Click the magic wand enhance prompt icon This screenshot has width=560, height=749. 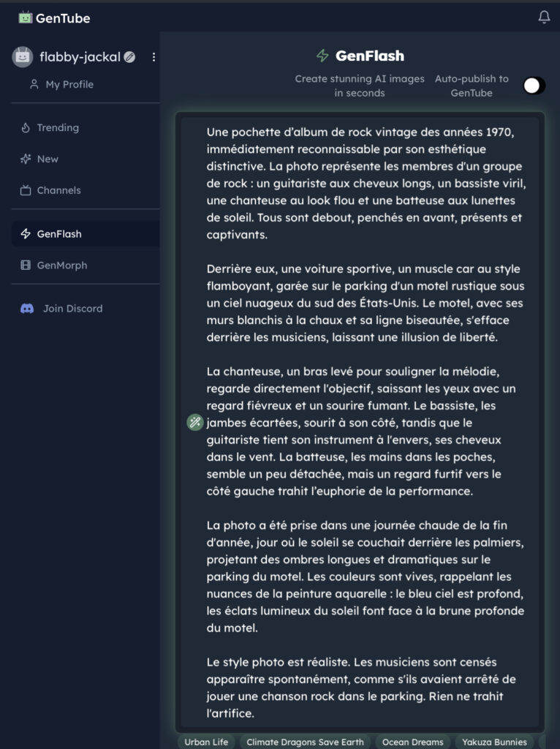[194, 421]
